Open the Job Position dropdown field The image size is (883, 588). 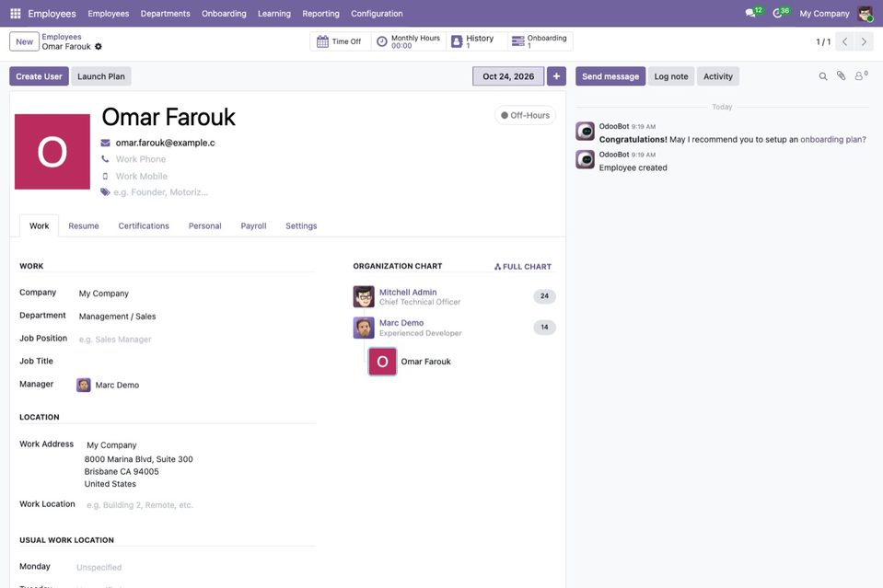click(195, 340)
